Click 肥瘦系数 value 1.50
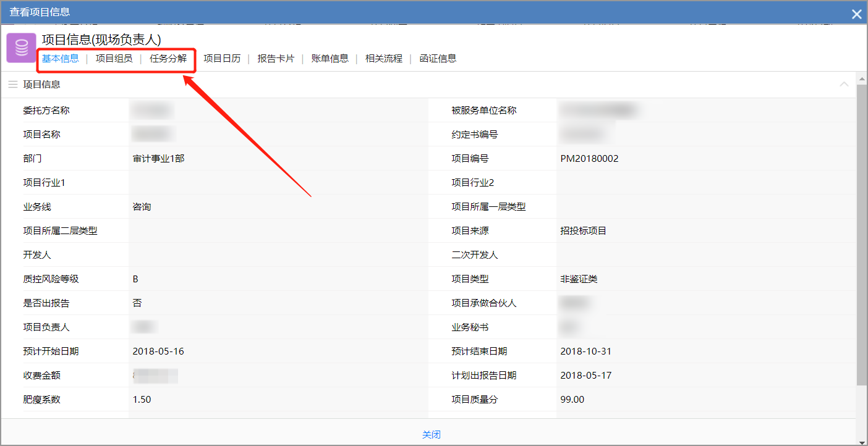Screen dimensions: 868x446 (142, 400)
